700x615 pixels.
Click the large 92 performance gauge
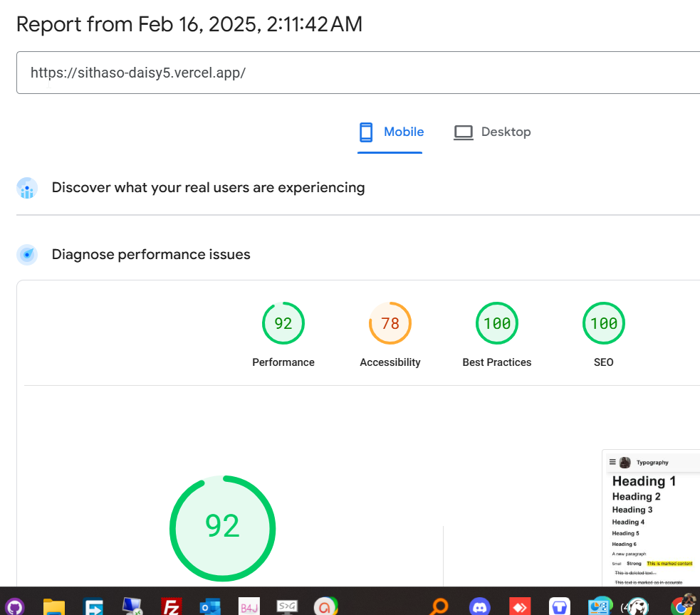[x=222, y=527]
